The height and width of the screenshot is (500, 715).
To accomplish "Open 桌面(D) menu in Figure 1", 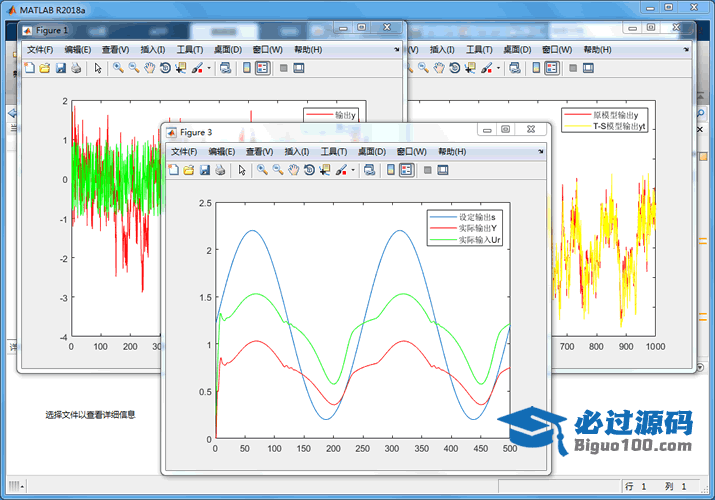I will click(228, 49).
